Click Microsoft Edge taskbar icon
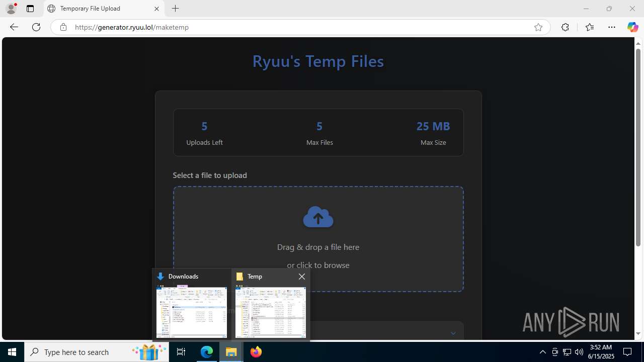This screenshot has height=362, width=644. pos(207,352)
